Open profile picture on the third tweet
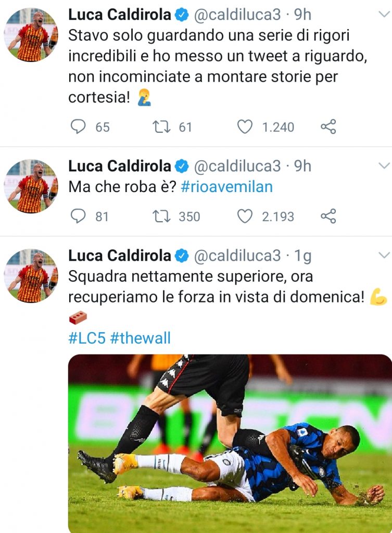 click(x=31, y=275)
